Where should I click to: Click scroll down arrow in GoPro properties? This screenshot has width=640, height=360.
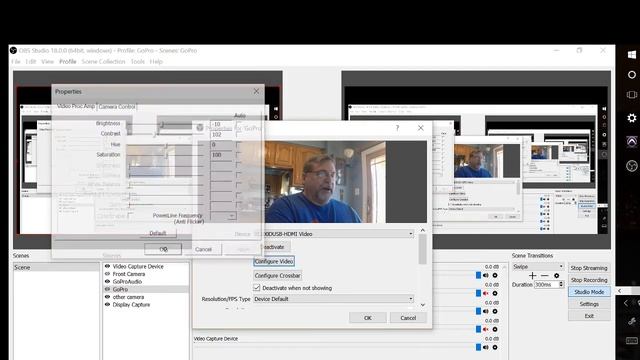422,304
